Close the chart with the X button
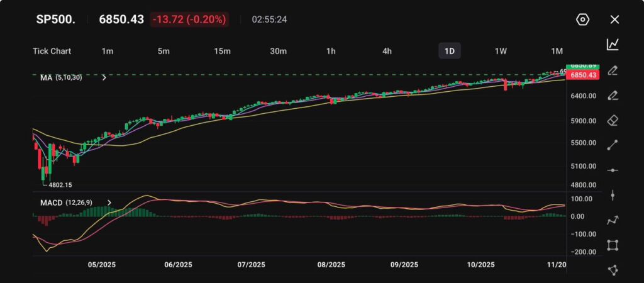The image size is (644, 283). 614,19
